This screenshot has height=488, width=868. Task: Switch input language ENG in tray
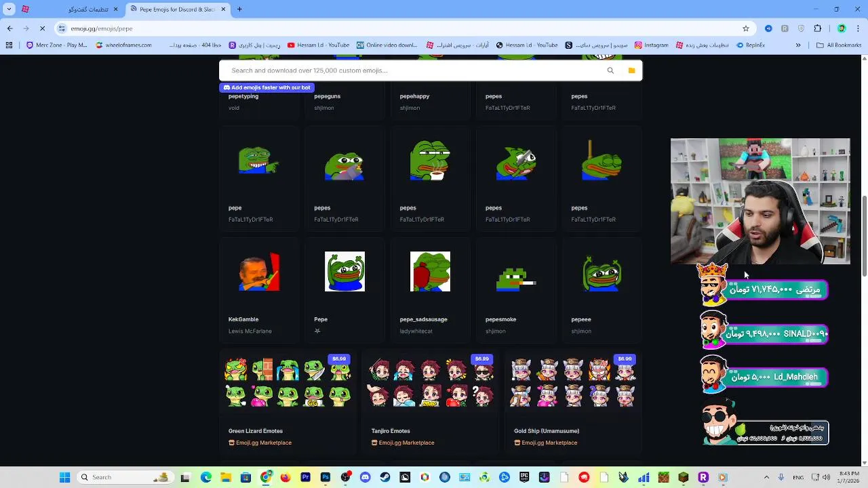tap(799, 477)
